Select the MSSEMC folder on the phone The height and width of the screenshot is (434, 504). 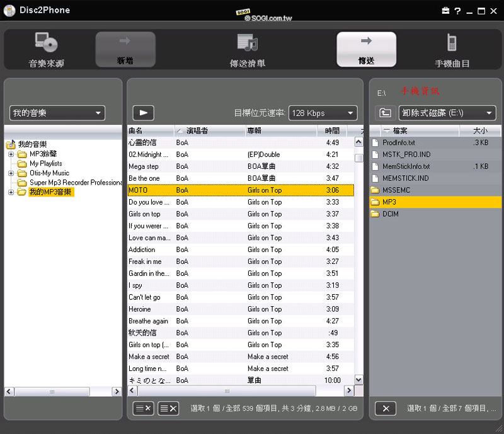(435, 190)
